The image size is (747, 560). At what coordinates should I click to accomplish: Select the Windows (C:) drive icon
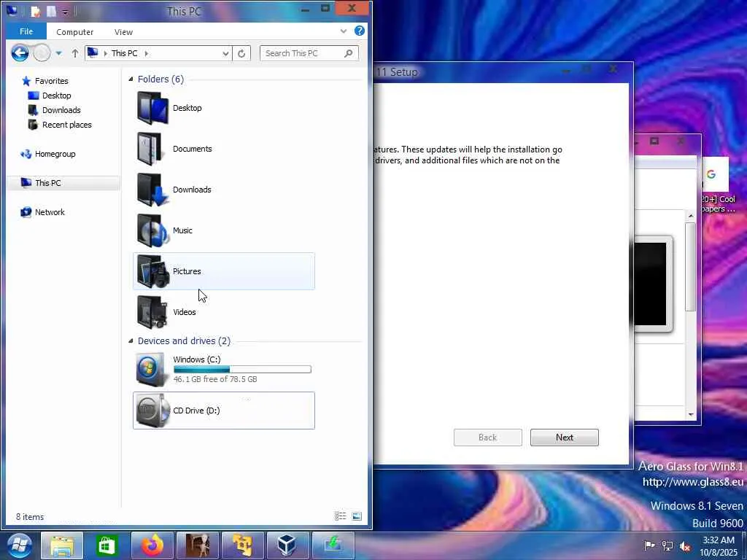point(152,370)
